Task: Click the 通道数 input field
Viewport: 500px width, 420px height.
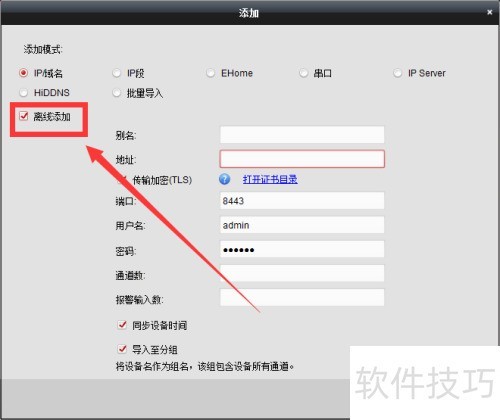Action: (302, 273)
